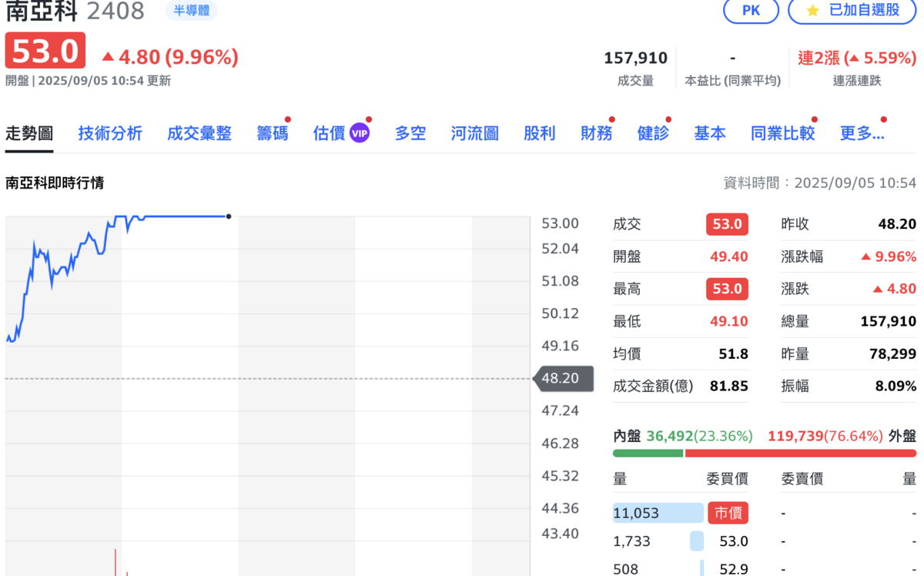The height and width of the screenshot is (576, 924).
Task: Toggle the 已加自選股 watchlist state
Action: 852,12
